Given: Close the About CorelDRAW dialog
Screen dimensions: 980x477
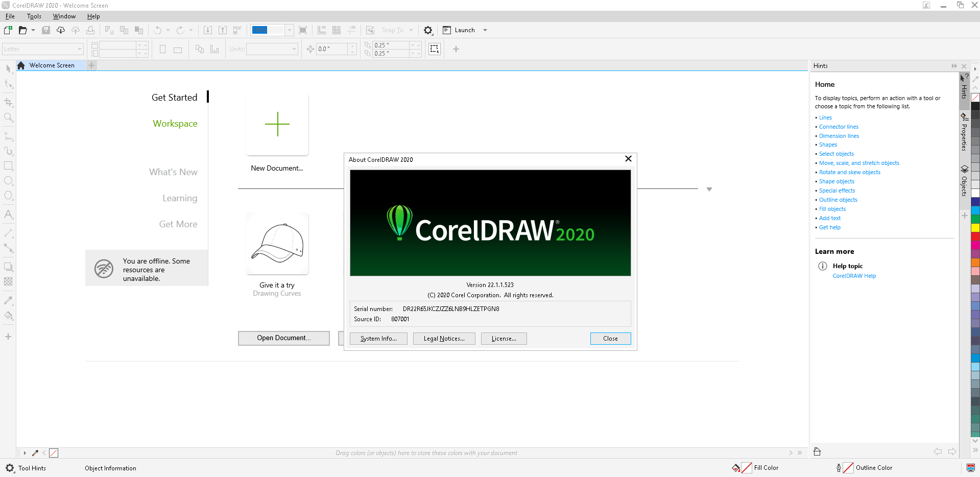Looking at the screenshot, I should tap(610, 339).
